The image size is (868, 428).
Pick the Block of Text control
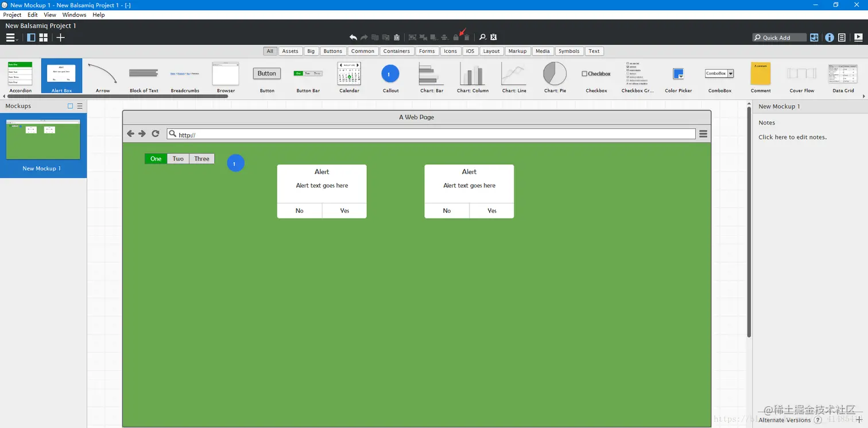[x=144, y=77]
